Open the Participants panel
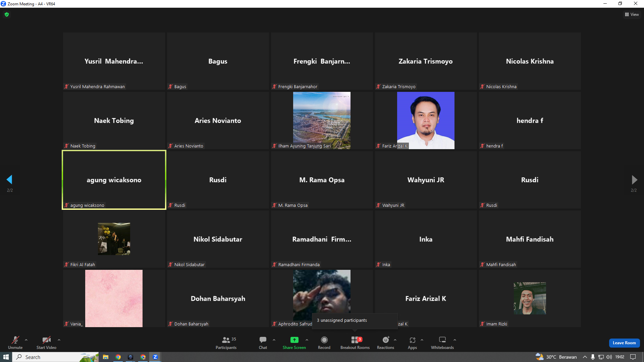 point(226,343)
